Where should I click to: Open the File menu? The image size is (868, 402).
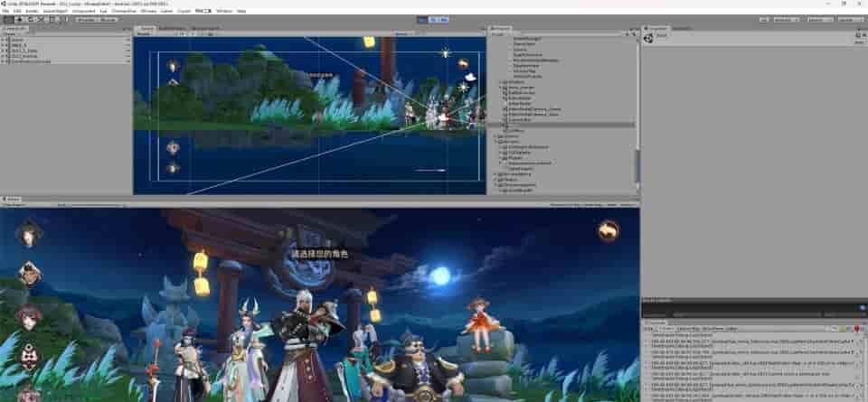5,11
